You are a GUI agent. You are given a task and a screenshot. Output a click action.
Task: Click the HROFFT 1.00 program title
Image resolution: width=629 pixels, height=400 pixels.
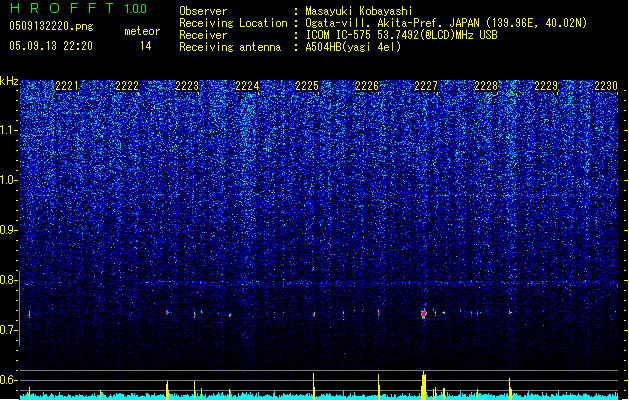pyautogui.click(x=78, y=8)
